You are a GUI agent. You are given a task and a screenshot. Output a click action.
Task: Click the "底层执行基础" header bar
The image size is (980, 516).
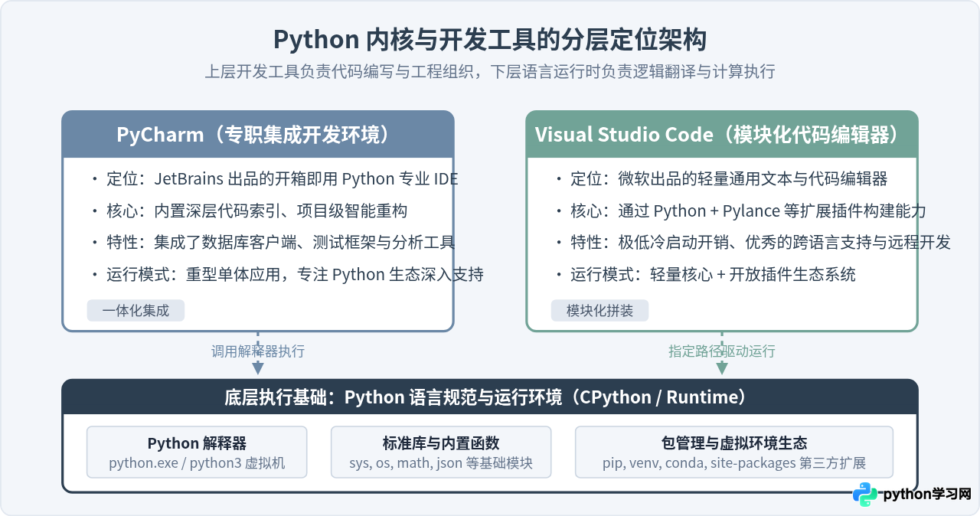point(490,397)
